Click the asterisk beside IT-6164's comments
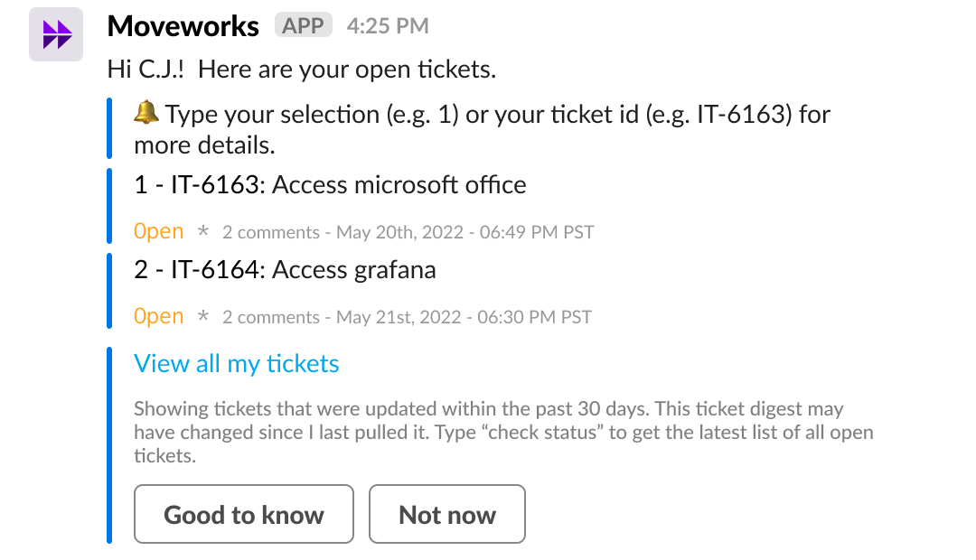This screenshot has height=560, width=976. (x=203, y=317)
